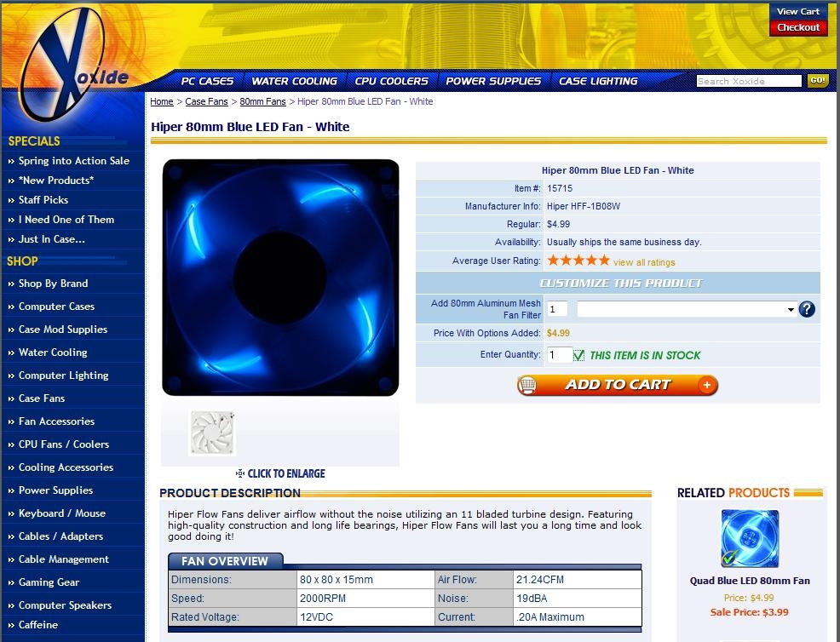840x642 pixels.
Task: Open Quad Blue LED 80mm Fan link
Action: [x=750, y=581]
